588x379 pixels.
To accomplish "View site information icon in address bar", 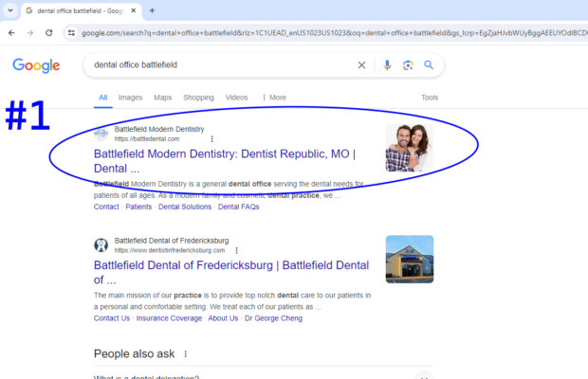I will click(71, 33).
